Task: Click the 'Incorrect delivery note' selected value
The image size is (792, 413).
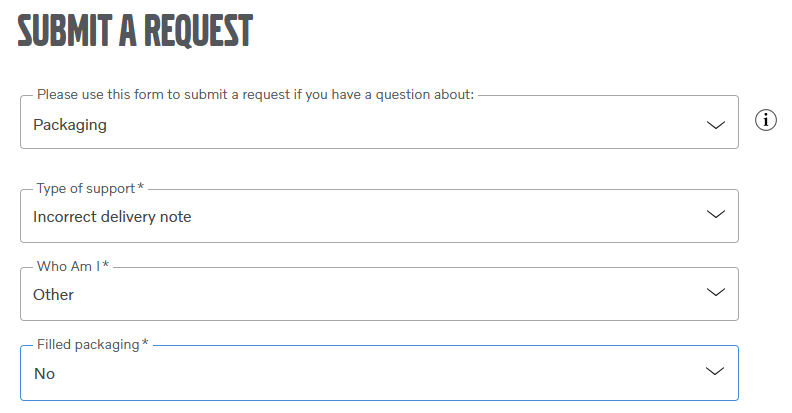Action: [x=112, y=216]
